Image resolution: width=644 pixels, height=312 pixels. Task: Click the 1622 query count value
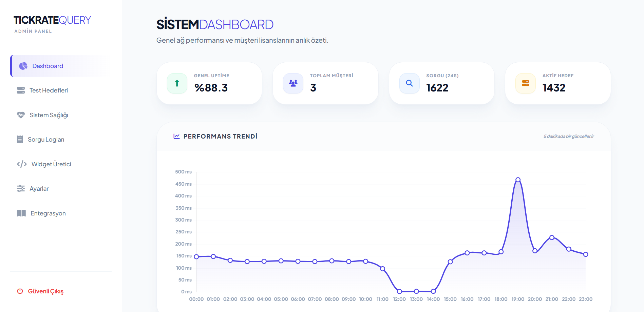click(437, 88)
